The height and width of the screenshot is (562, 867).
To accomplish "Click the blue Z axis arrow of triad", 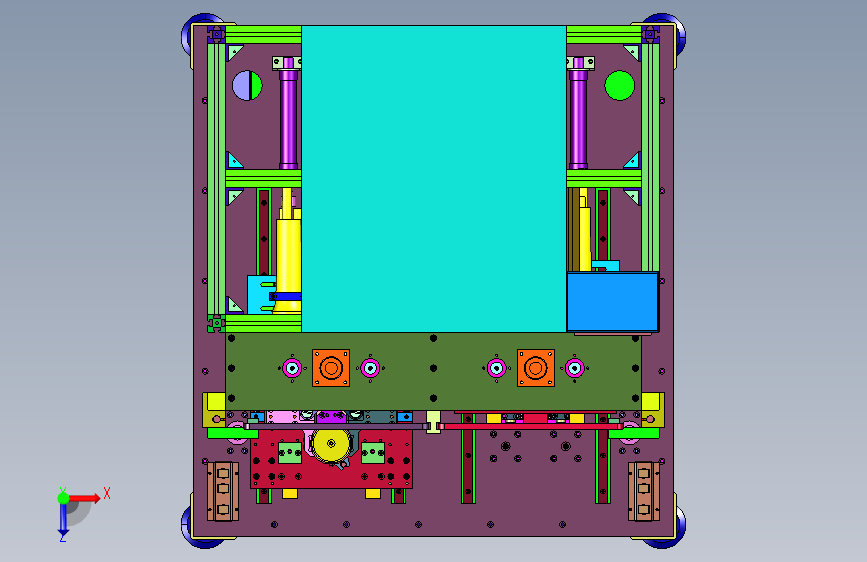I will 63,521.
